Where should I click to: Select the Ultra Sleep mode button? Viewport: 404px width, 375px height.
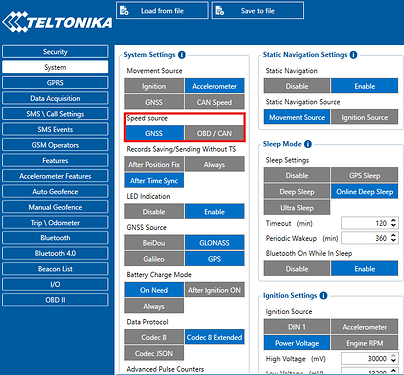(297, 208)
